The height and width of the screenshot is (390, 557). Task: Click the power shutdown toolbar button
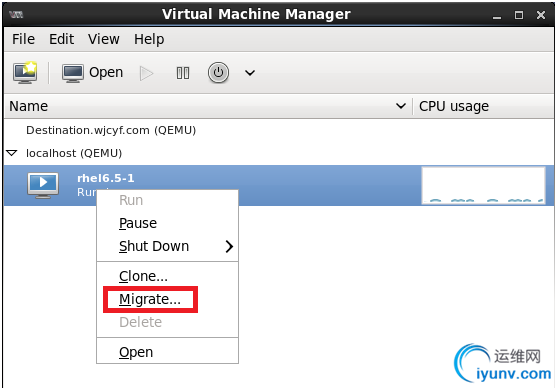coord(218,72)
